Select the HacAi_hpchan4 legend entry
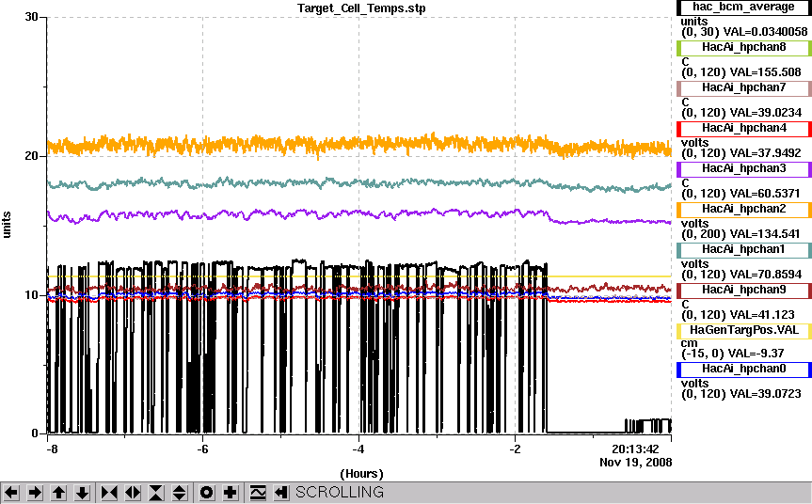 (743, 128)
